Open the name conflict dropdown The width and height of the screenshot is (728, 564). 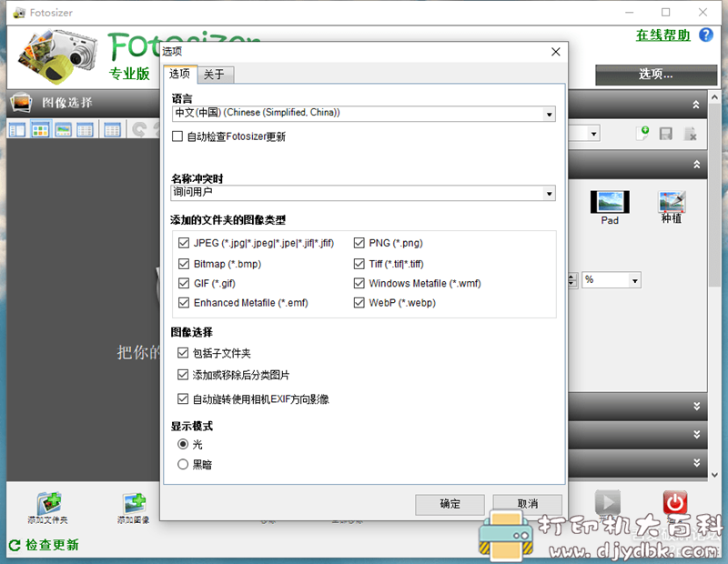click(363, 193)
